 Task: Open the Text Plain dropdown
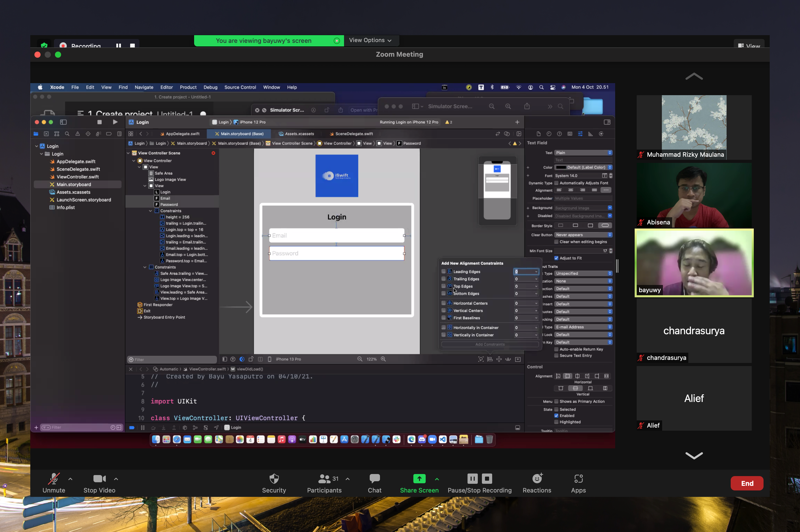tap(583, 153)
